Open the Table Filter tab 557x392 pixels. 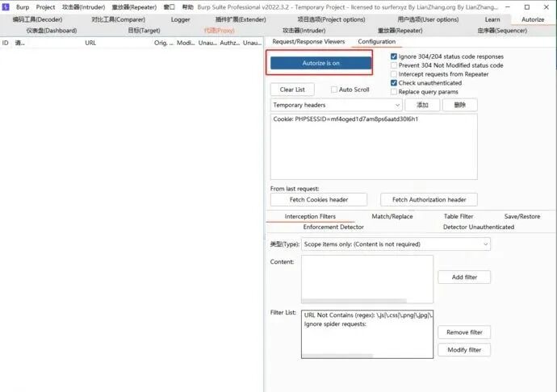[459, 216]
